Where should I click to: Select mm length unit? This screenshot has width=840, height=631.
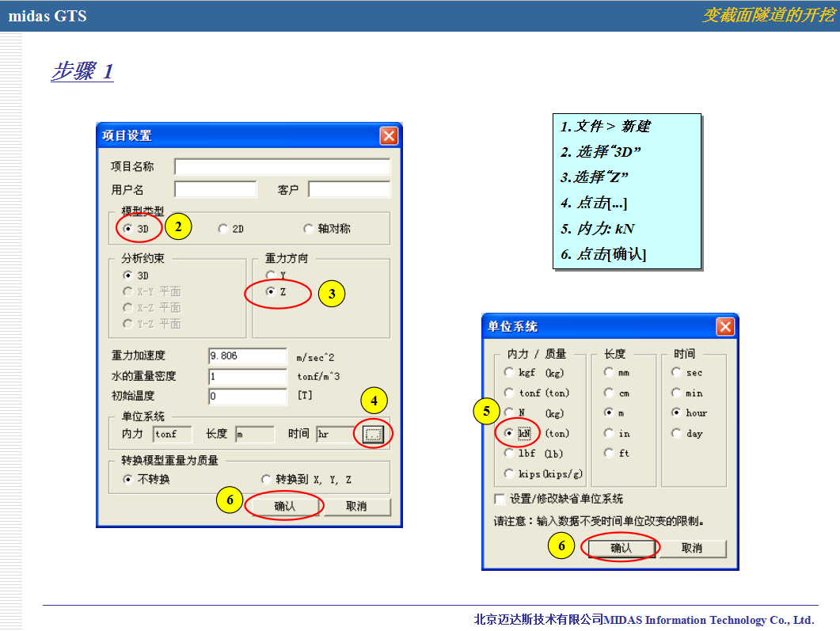pos(609,372)
